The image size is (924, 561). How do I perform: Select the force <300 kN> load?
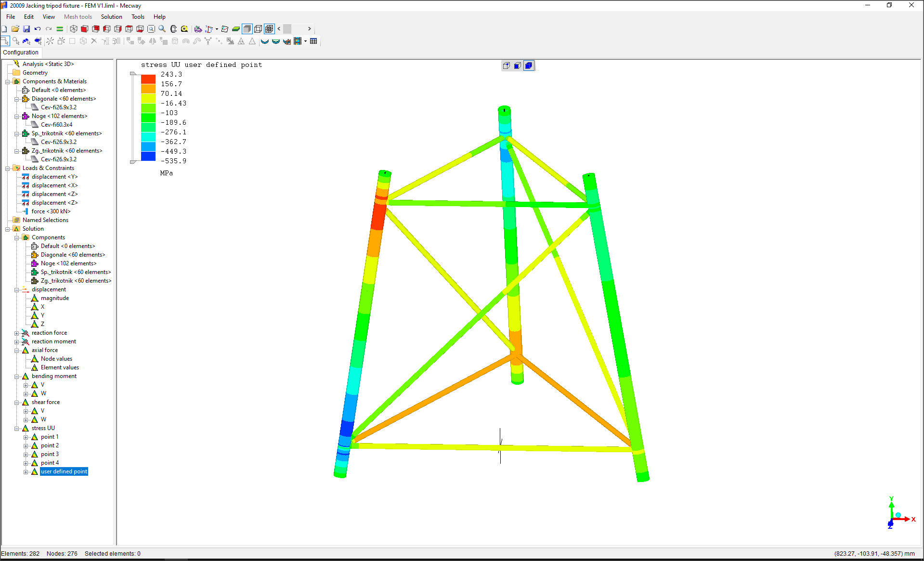(x=51, y=211)
